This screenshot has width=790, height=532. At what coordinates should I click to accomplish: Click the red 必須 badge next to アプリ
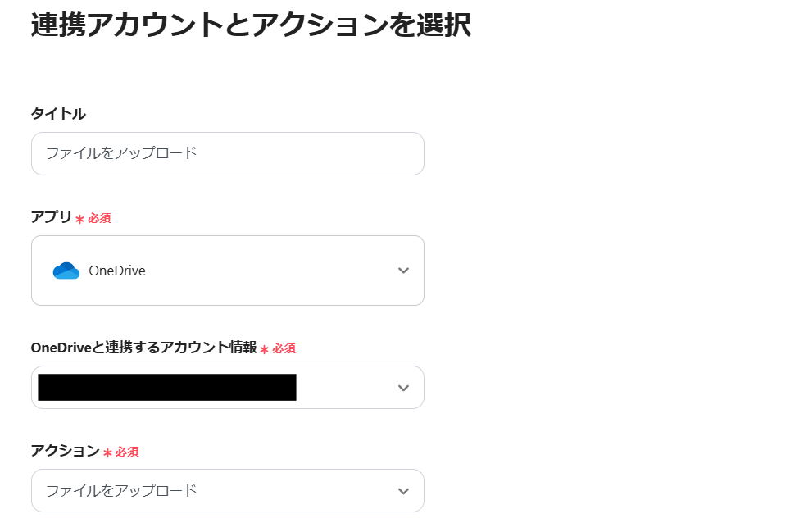coord(102,218)
